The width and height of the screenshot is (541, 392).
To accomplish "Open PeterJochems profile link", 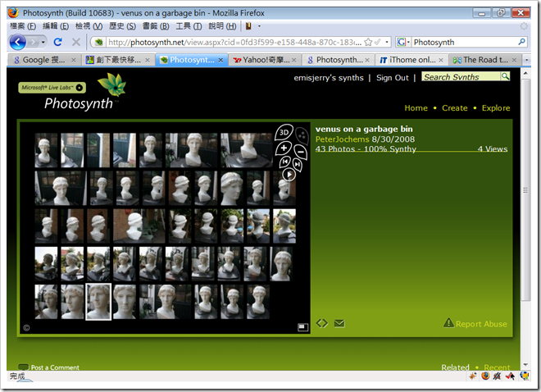I will pos(342,139).
